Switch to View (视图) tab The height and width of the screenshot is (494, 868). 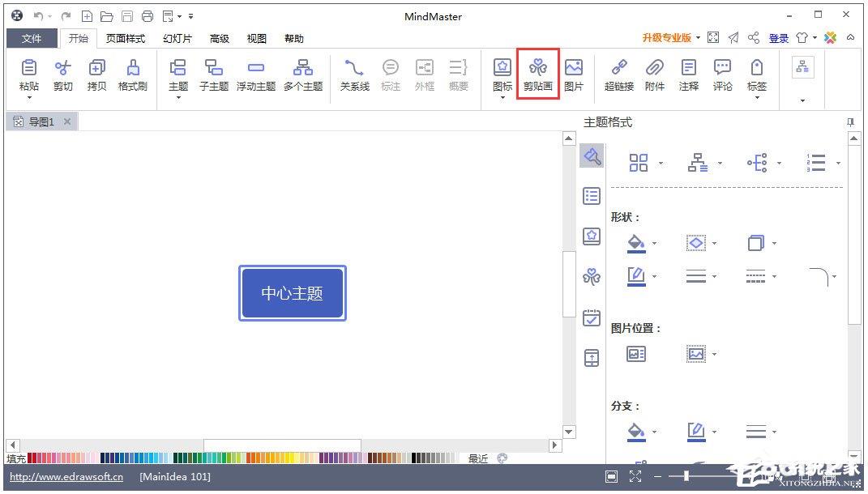(256, 38)
